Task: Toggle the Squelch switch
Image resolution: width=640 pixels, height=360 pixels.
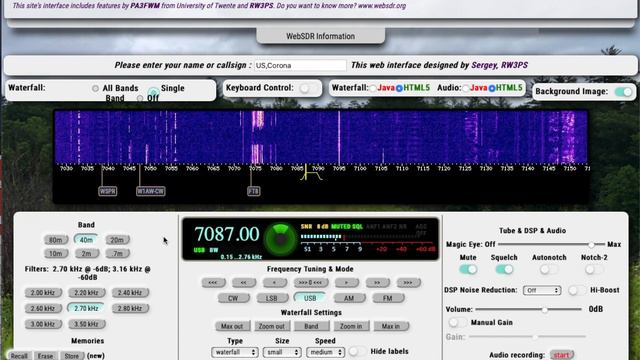Action: [504, 269]
